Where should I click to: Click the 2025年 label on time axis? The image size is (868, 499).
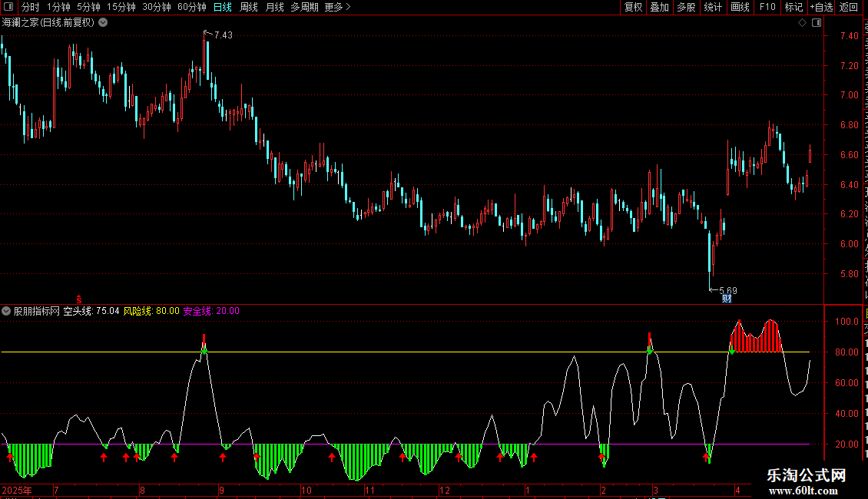point(17,490)
